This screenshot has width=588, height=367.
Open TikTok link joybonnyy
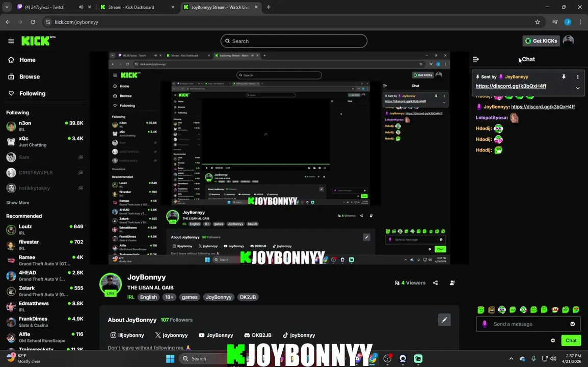299,335
